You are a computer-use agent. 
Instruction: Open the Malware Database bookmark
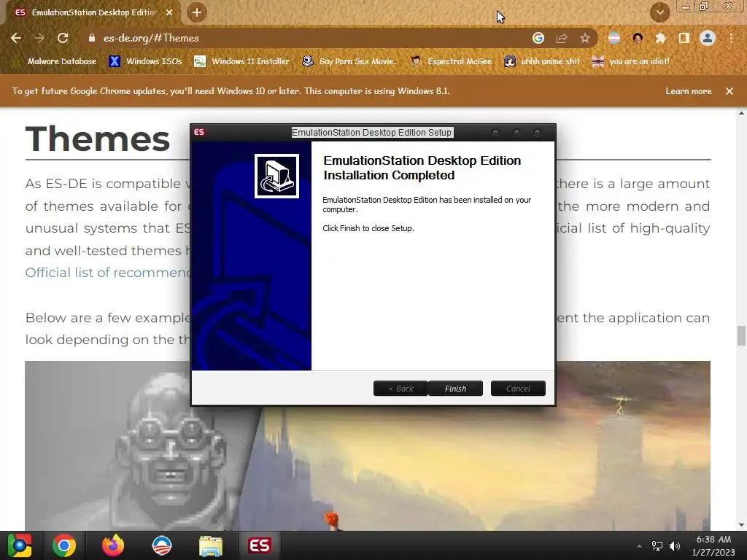point(56,61)
